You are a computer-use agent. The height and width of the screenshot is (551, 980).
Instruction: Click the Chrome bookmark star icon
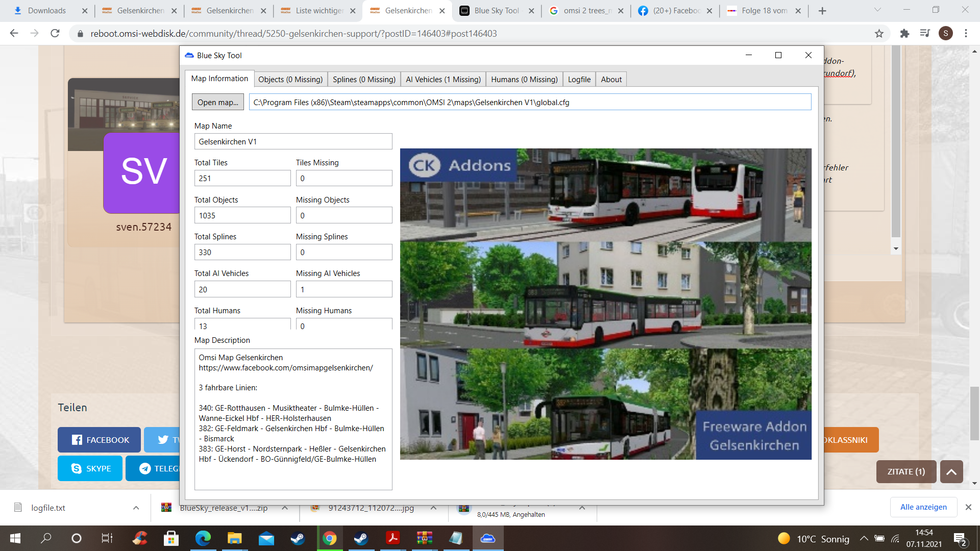pos(879,34)
